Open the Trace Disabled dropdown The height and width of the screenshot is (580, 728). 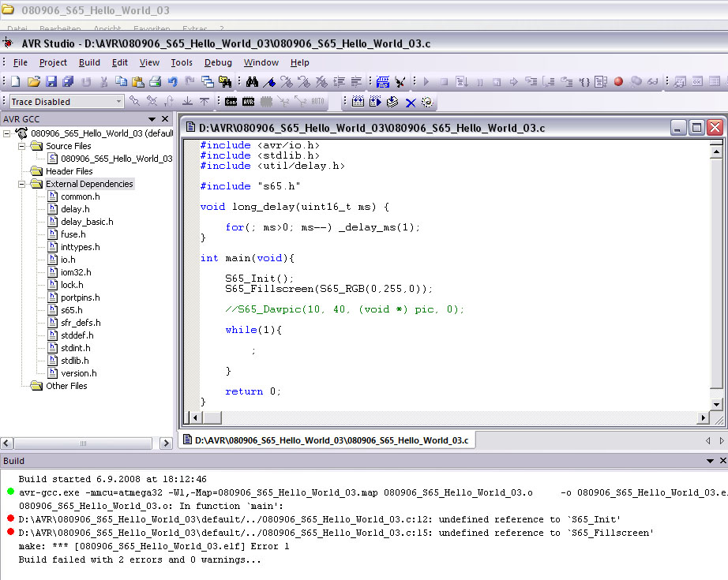(x=119, y=101)
